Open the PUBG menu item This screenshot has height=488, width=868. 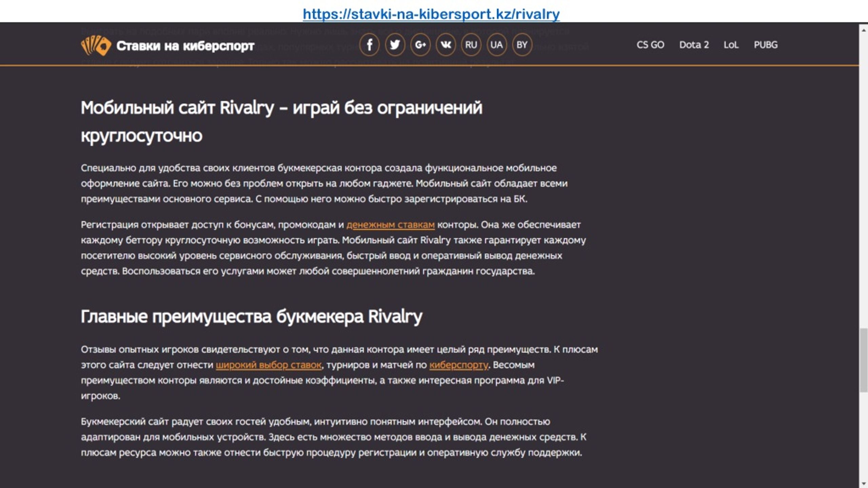(766, 45)
